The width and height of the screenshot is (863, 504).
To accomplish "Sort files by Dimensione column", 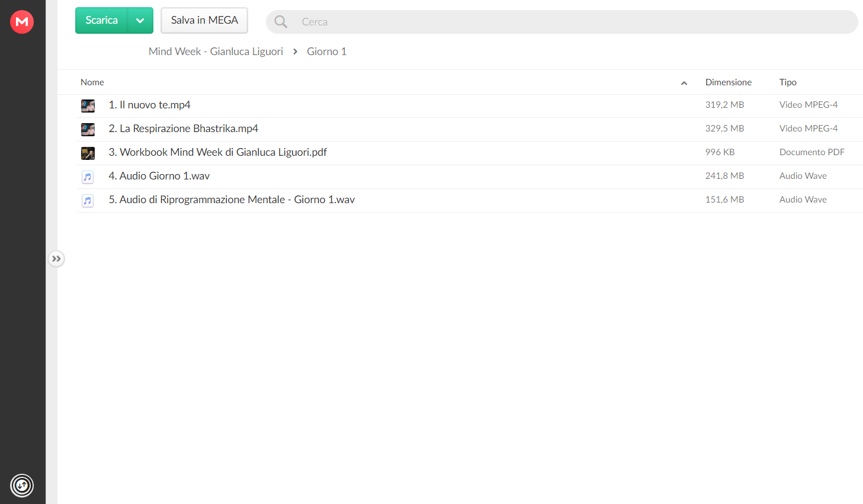I will [x=728, y=82].
